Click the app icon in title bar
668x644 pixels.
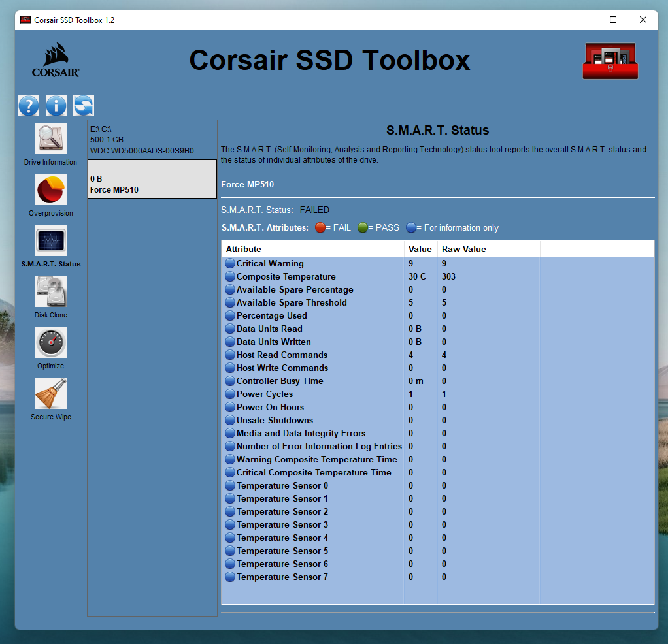click(x=25, y=20)
